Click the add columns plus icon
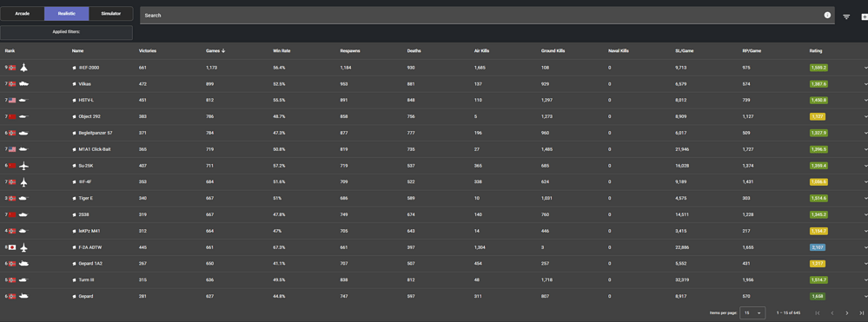Image resolution: width=868 pixels, height=322 pixels. click(865, 16)
